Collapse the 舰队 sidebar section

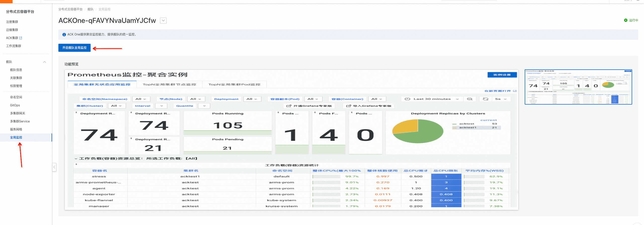click(x=45, y=62)
